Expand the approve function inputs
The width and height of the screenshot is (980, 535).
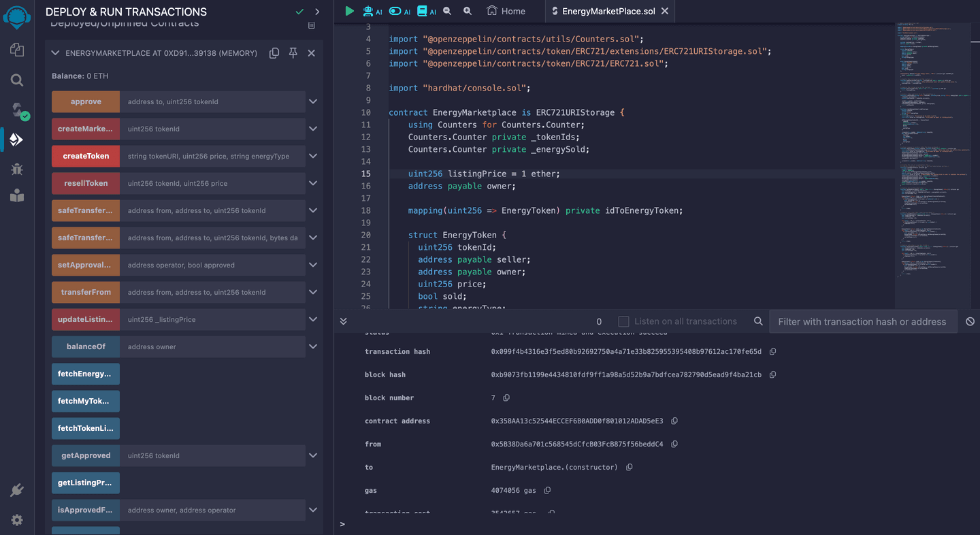[x=313, y=101]
